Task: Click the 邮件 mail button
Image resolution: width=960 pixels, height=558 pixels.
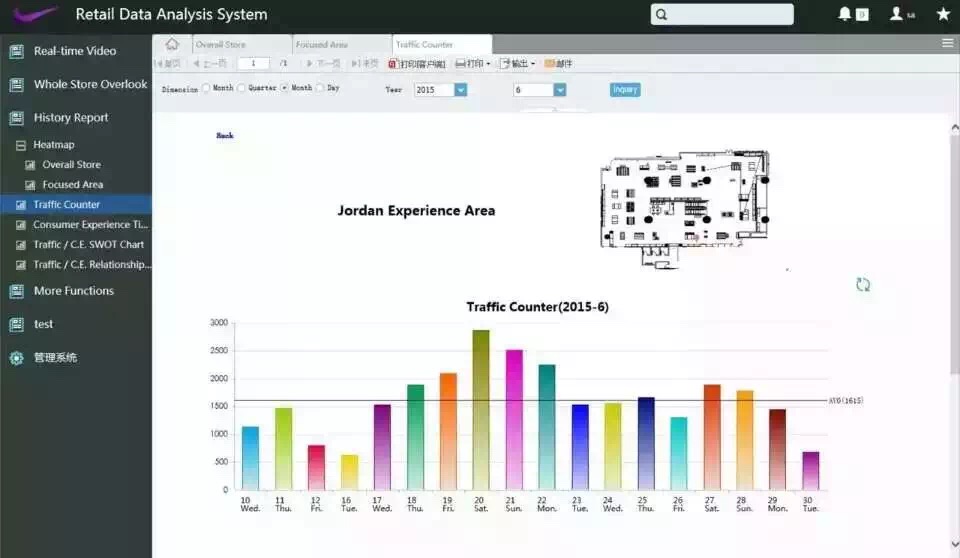Action: pos(558,64)
